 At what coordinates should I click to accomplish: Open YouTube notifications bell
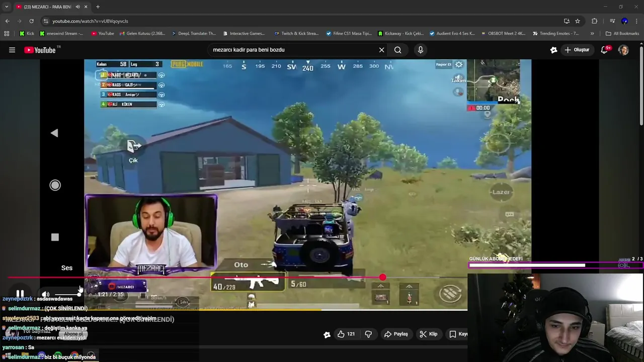click(605, 50)
